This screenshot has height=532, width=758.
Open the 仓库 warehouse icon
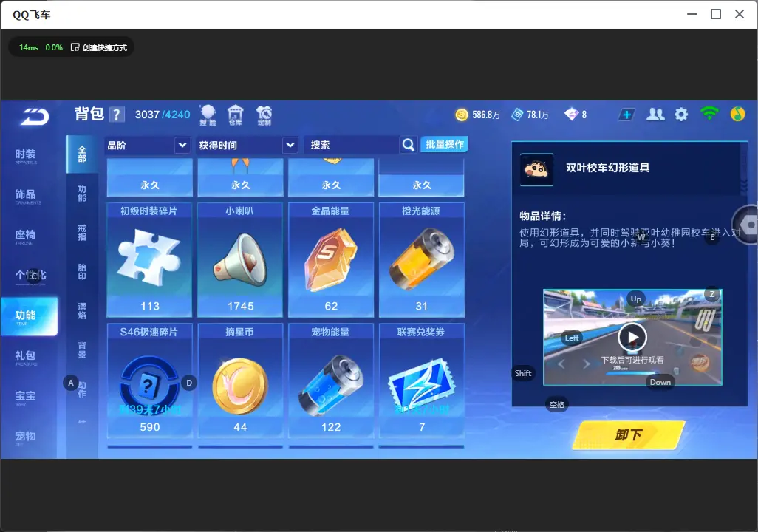click(236, 115)
